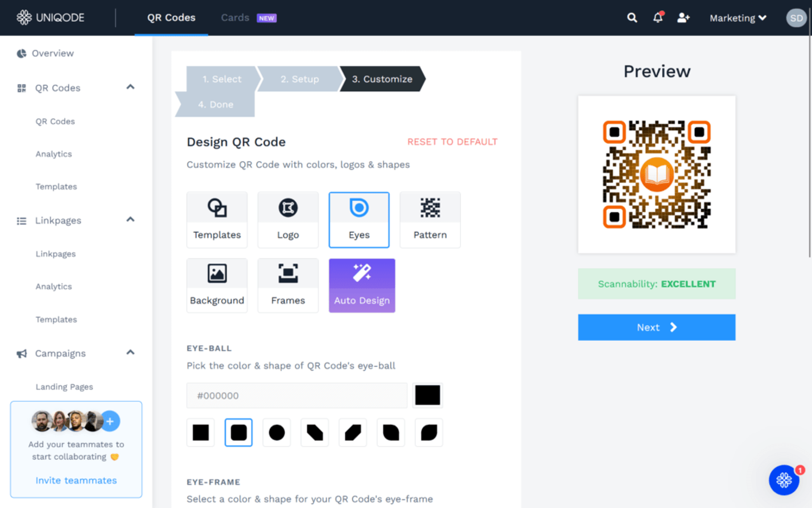Open QR Codes sub-item in sidebar
Image resolution: width=812 pixels, height=508 pixels.
(x=55, y=121)
